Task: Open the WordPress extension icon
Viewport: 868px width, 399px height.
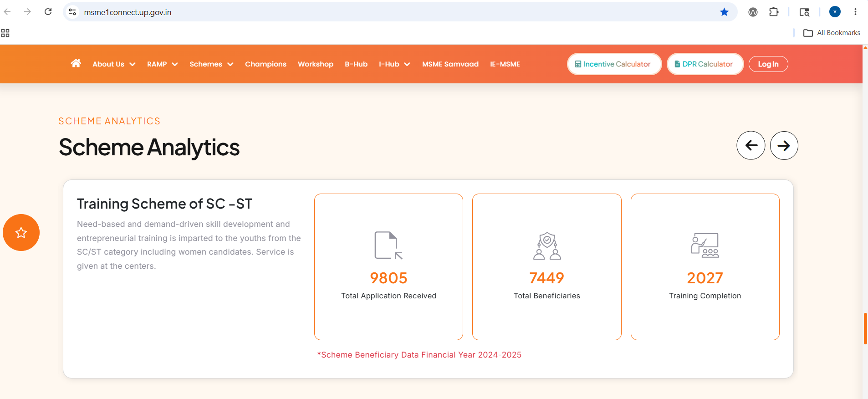Action: pos(753,12)
